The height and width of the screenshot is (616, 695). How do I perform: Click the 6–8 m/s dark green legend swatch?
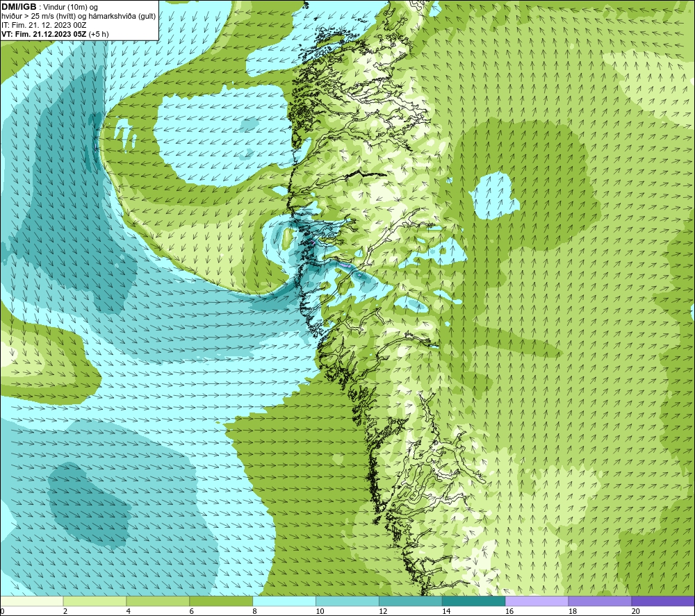[x=221, y=601]
